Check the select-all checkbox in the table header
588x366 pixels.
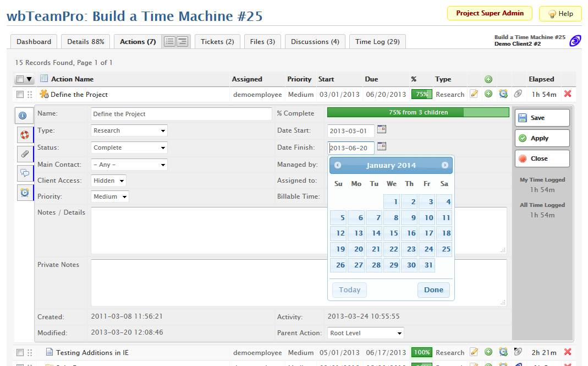[x=19, y=79]
